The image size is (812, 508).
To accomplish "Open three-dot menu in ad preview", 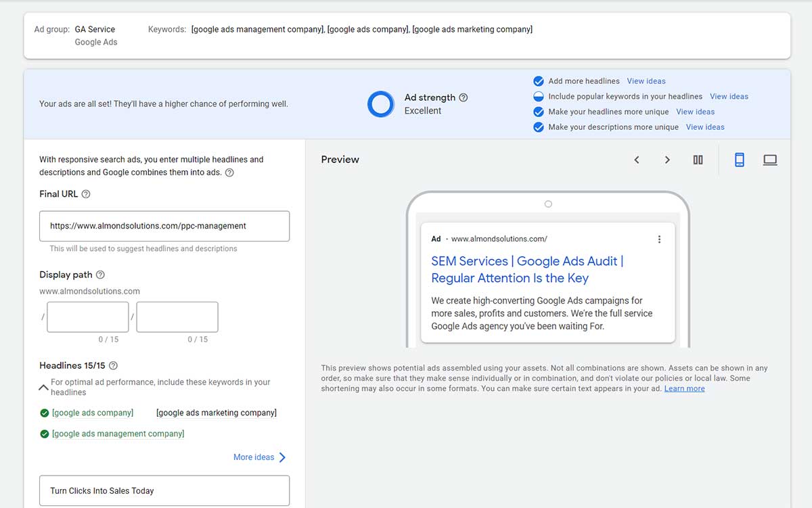I will tap(659, 239).
